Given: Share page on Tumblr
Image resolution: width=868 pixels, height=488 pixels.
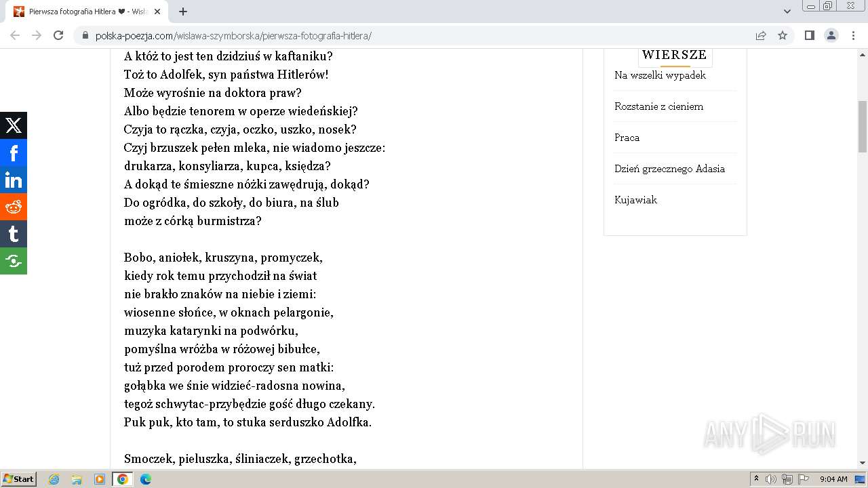Looking at the screenshot, I should pos(14,234).
